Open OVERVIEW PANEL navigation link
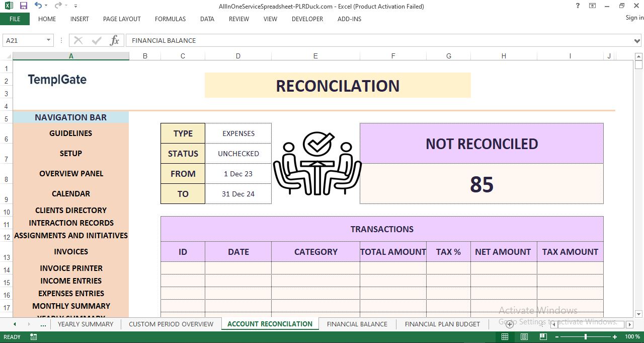644x343 pixels. coord(71,174)
